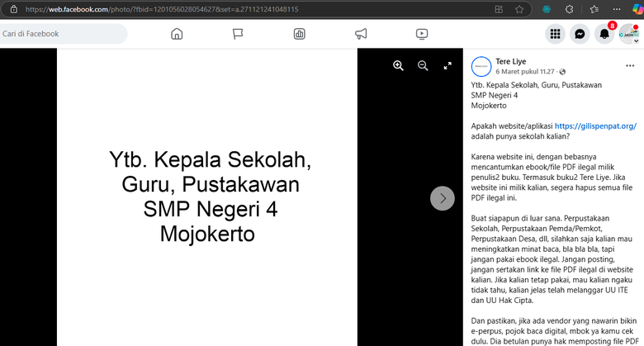Zoom out of the photo
This screenshot has height=346, width=644.
click(x=423, y=66)
